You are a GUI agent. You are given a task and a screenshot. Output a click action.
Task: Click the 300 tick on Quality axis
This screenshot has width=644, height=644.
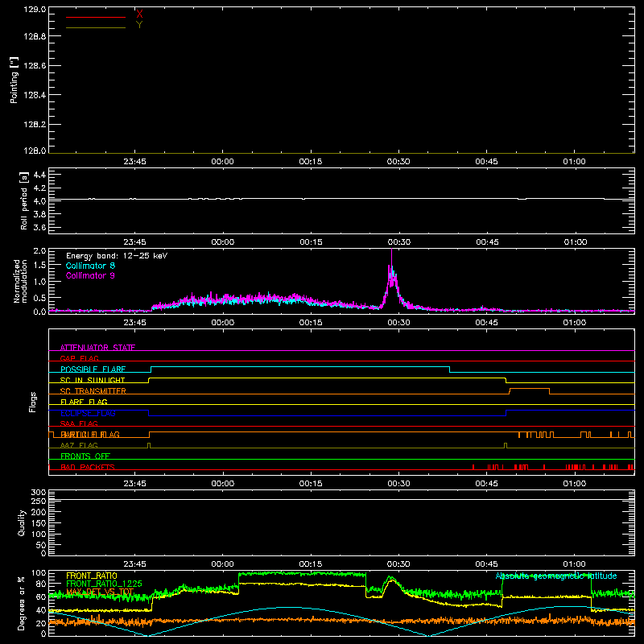(39, 493)
